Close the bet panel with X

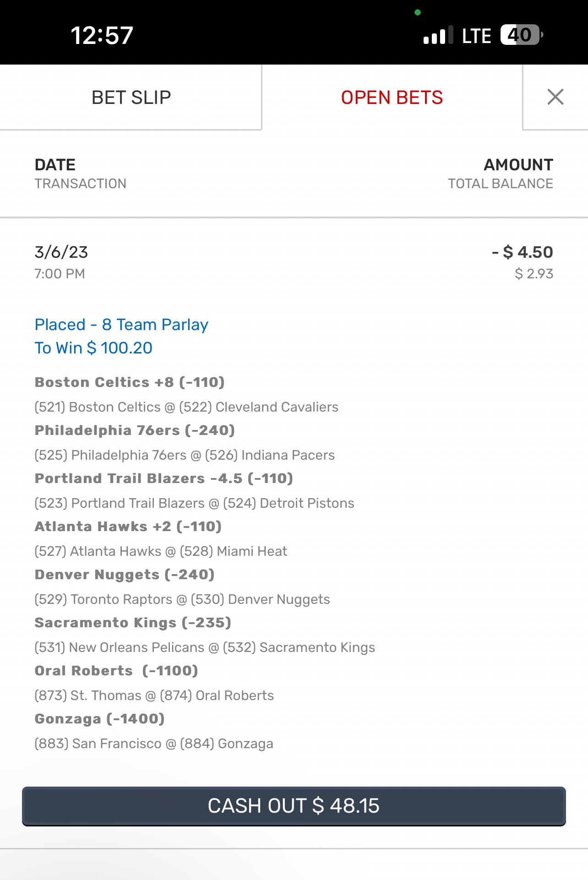(555, 97)
